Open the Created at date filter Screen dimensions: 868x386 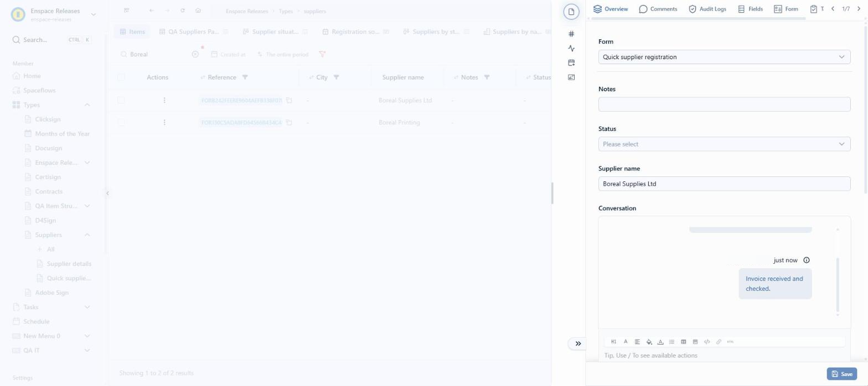[x=228, y=54]
